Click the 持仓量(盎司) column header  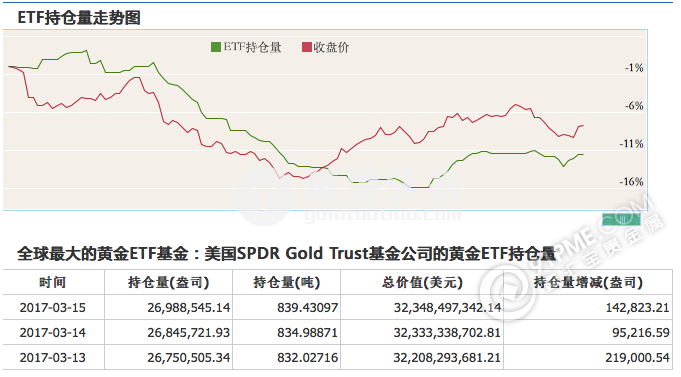pyautogui.click(x=169, y=282)
